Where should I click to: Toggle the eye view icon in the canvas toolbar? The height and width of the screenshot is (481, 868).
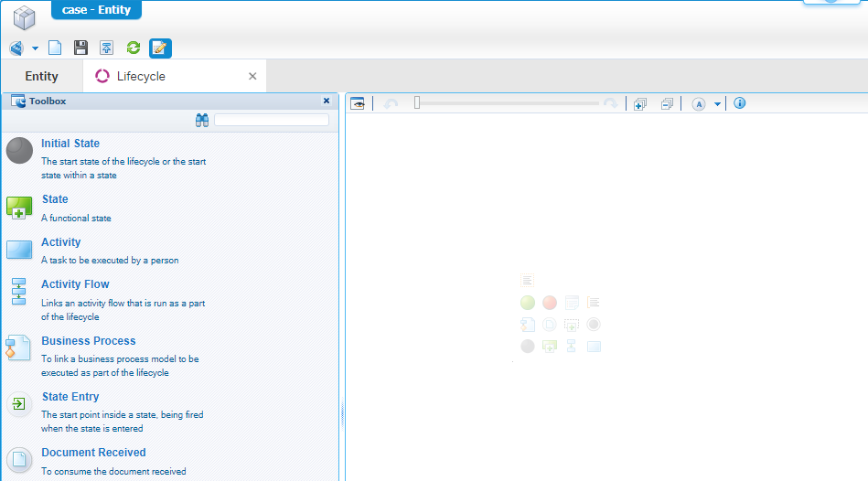(358, 104)
